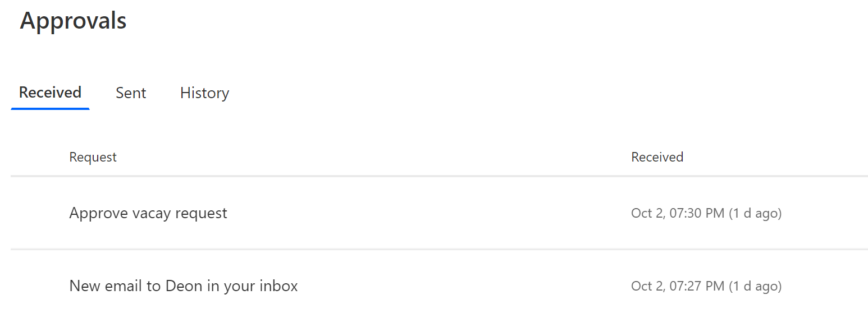Viewport: 868px width, 313px height.
Task: Open the Approve vacay request item
Action: point(148,213)
